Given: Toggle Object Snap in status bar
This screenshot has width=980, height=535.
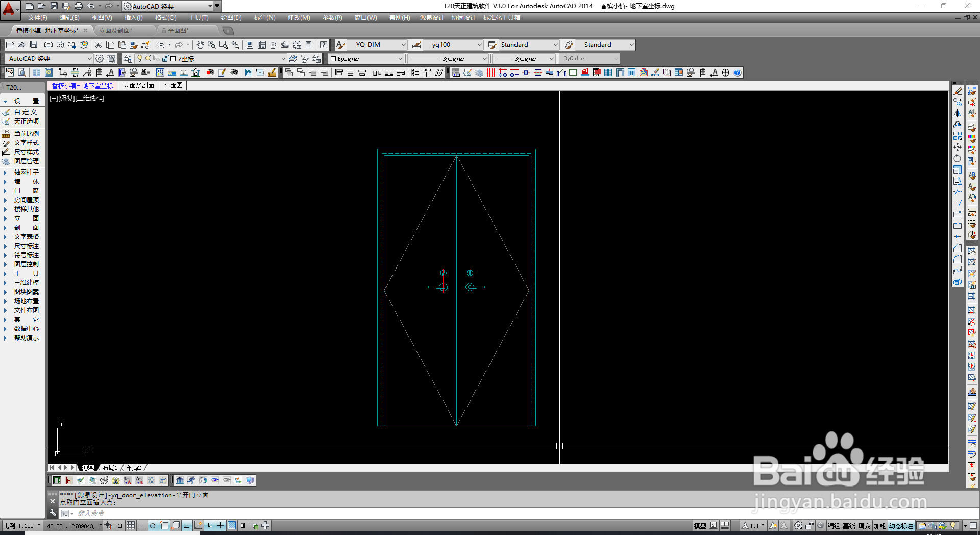Looking at the screenshot, I should point(164,525).
